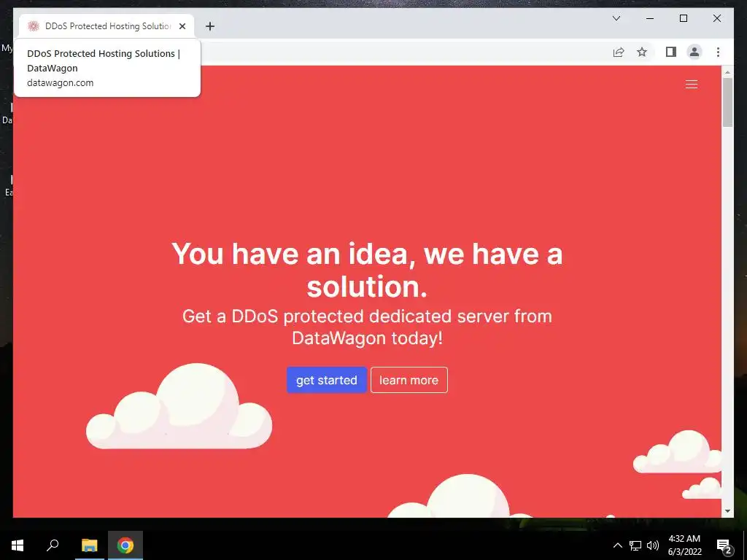747x560 pixels.
Task: Open the Chrome profile avatar menu
Action: coord(694,52)
